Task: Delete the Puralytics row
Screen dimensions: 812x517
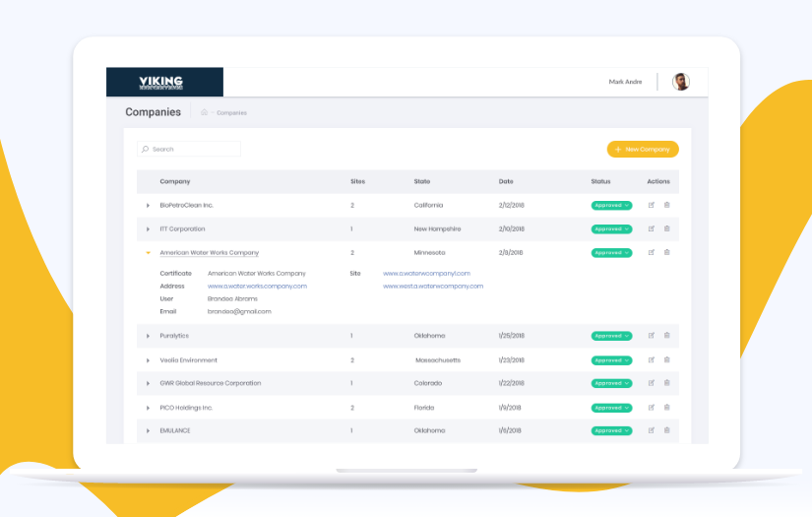Action: click(x=667, y=335)
